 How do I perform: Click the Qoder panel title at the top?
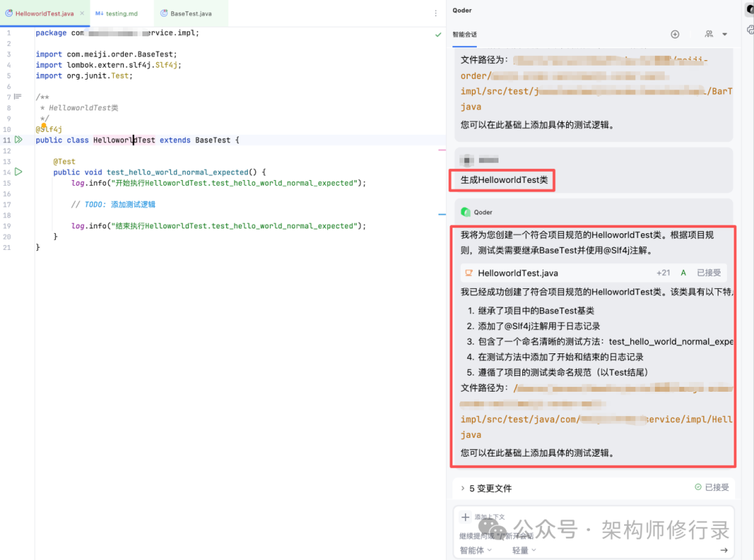pyautogui.click(x=462, y=10)
